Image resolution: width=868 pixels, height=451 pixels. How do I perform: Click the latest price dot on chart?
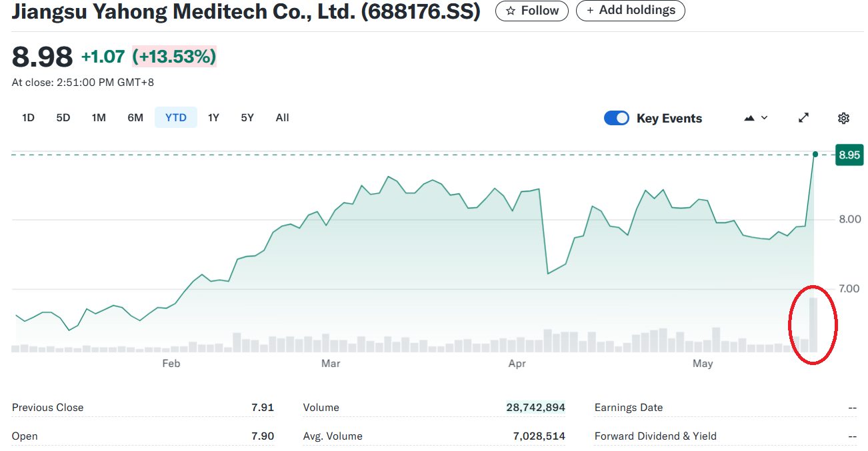pos(815,155)
